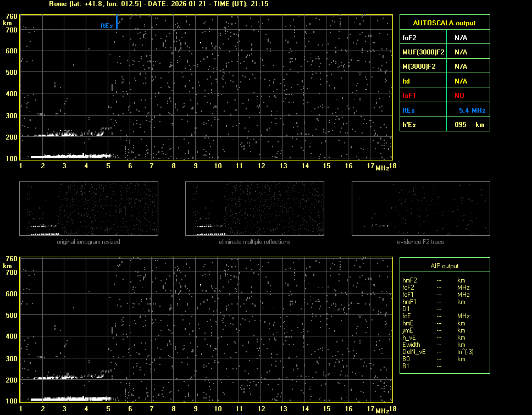Click the MHz axis label of top ionogram
Screen dimensions: 532x415
click(383, 167)
